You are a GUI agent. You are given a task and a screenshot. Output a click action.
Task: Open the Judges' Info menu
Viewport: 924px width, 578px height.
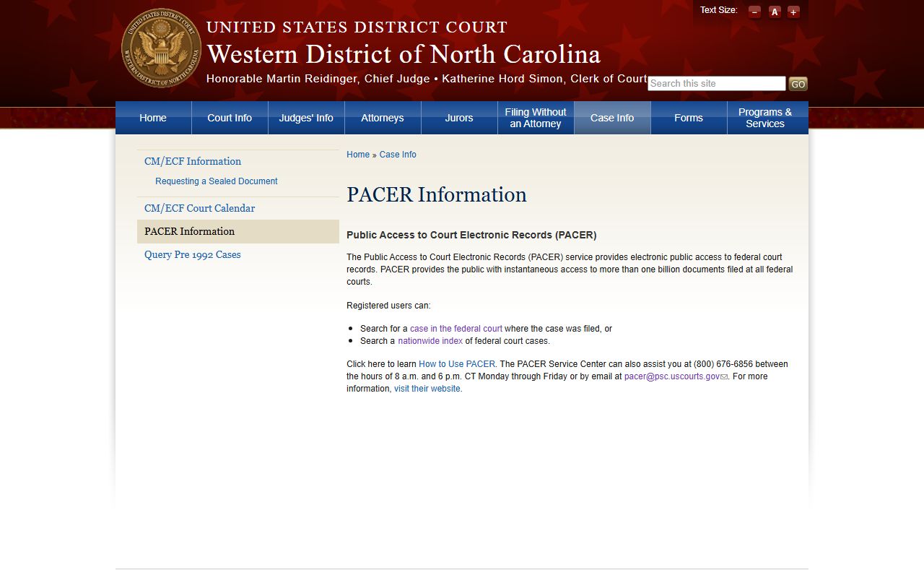click(306, 118)
